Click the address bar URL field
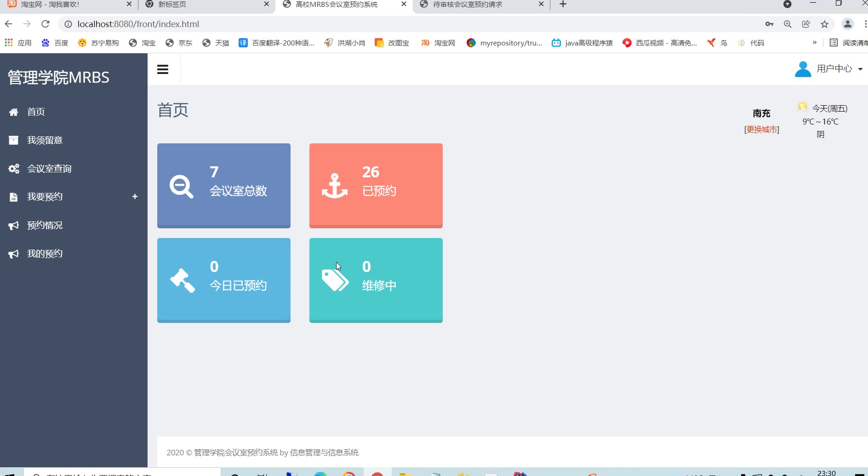The width and height of the screenshot is (868, 476). (x=409, y=24)
